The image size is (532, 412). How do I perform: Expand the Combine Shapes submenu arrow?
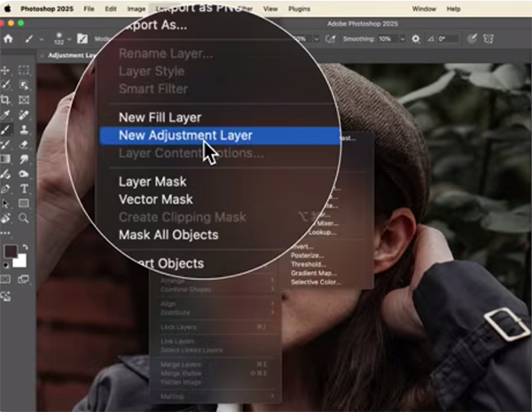(x=272, y=289)
